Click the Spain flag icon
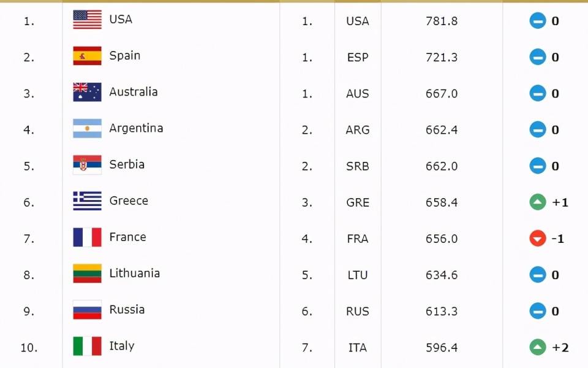The height and width of the screenshot is (368, 588). 87,56
